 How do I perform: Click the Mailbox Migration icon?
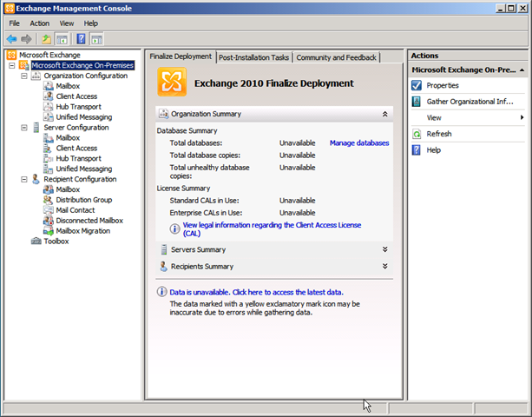(x=49, y=231)
